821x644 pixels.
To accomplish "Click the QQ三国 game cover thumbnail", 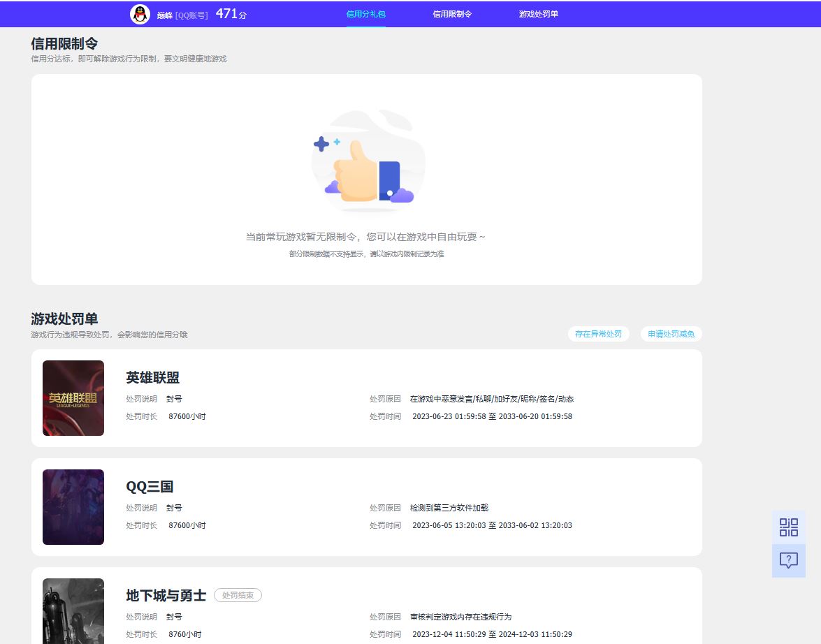I will pyautogui.click(x=73, y=507).
